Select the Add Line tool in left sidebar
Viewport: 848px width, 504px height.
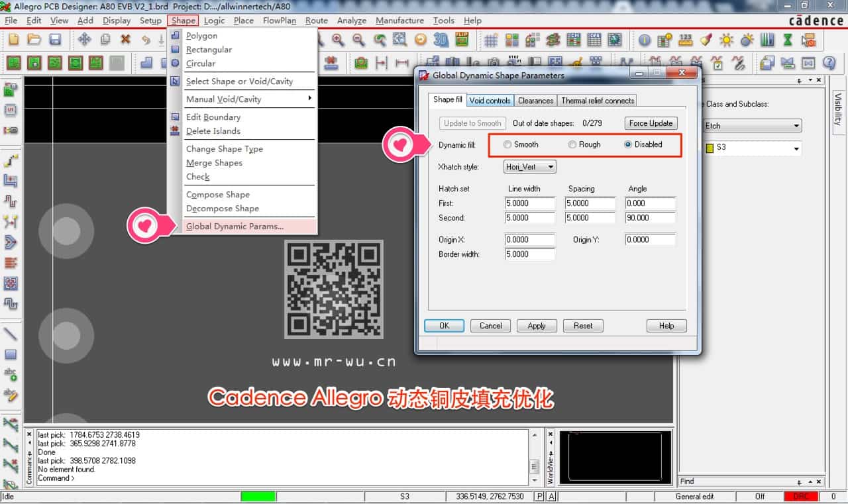11,333
